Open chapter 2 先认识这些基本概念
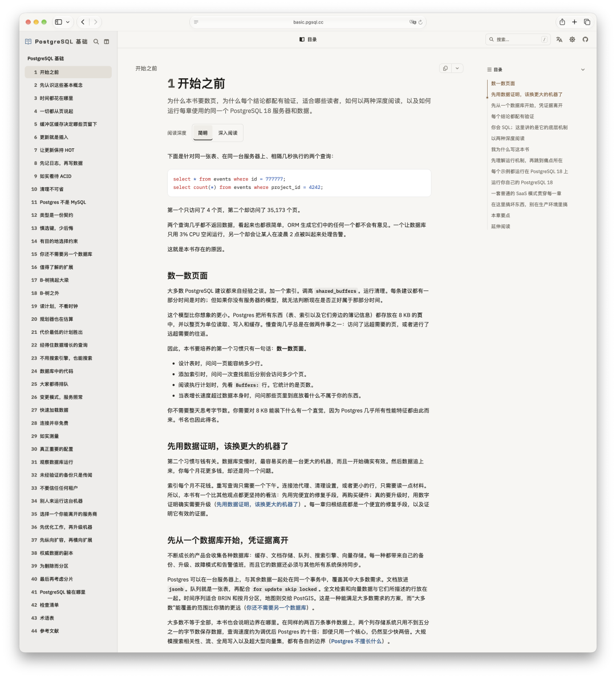 point(68,85)
